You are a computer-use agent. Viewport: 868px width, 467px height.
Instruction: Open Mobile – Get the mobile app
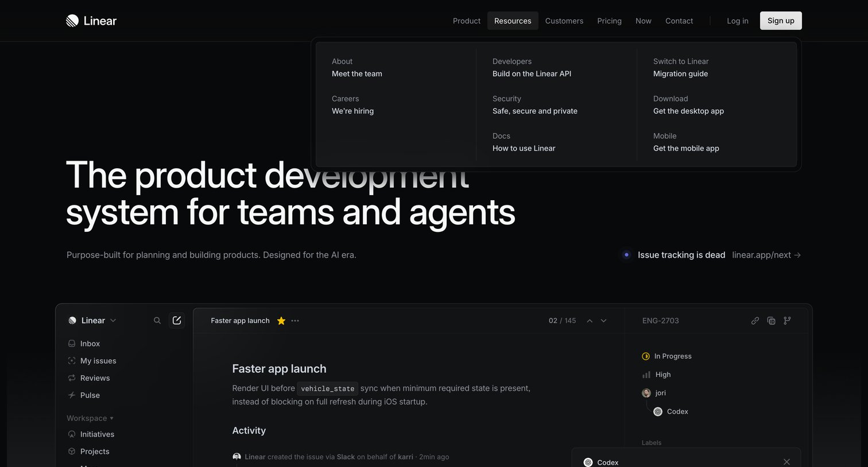tap(686, 142)
